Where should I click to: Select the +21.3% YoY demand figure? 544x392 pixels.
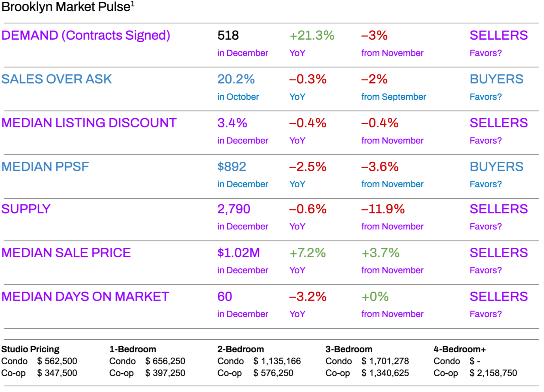tap(312, 36)
